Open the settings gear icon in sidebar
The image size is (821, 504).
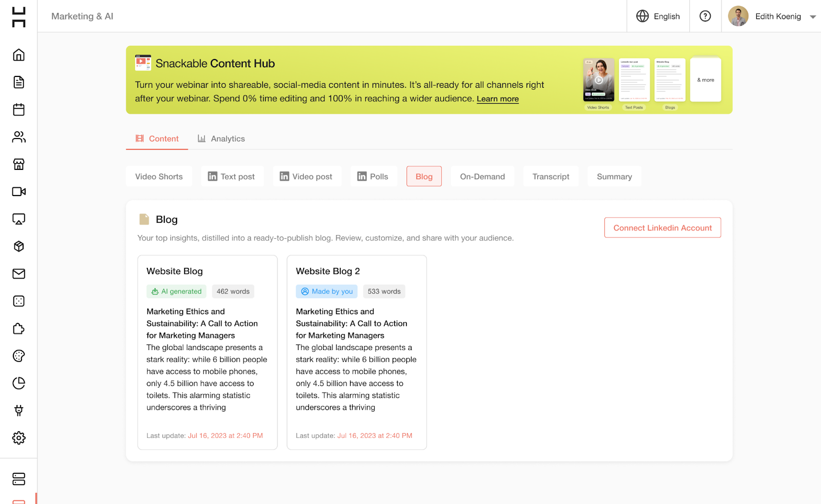18,438
